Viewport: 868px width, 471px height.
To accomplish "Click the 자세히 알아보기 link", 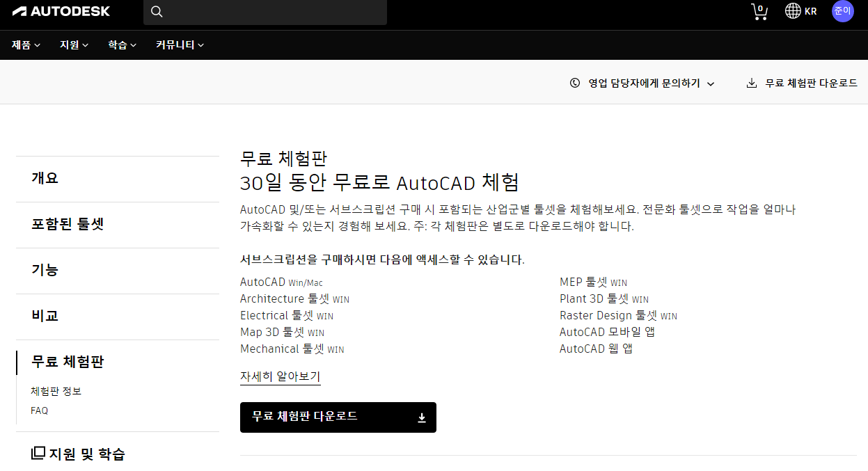I will (x=280, y=377).
